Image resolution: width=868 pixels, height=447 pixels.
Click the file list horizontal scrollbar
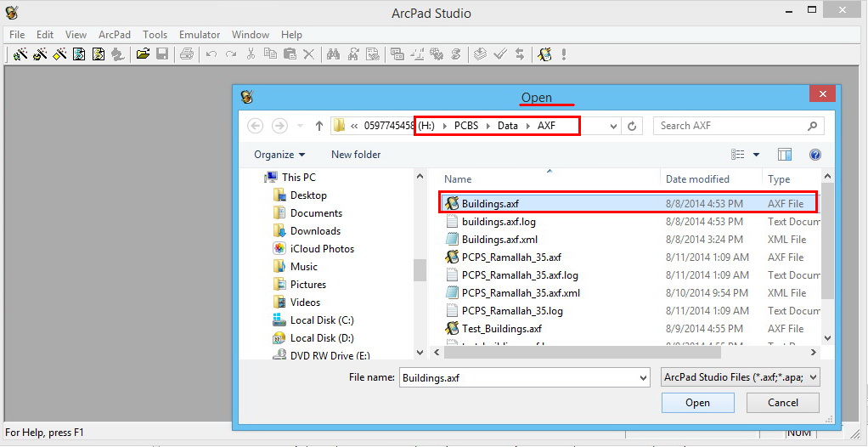(x=581, y=352)
